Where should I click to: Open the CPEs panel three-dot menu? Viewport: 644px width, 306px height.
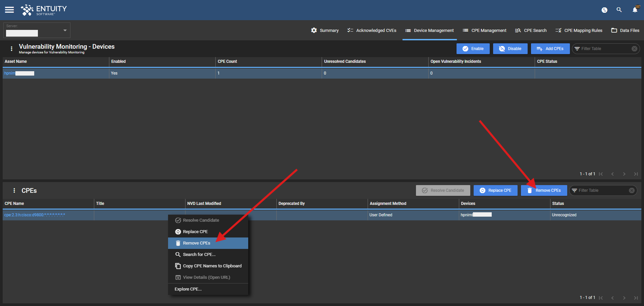pos(14,190)
